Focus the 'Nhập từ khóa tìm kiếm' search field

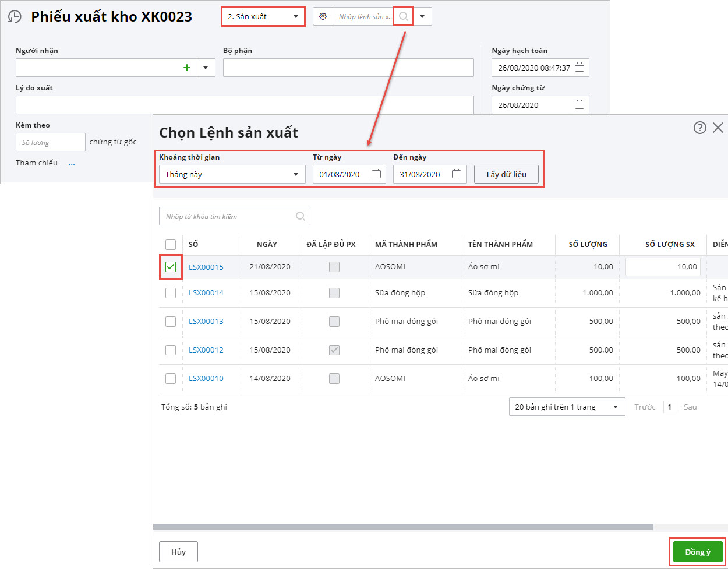[228, 217]
